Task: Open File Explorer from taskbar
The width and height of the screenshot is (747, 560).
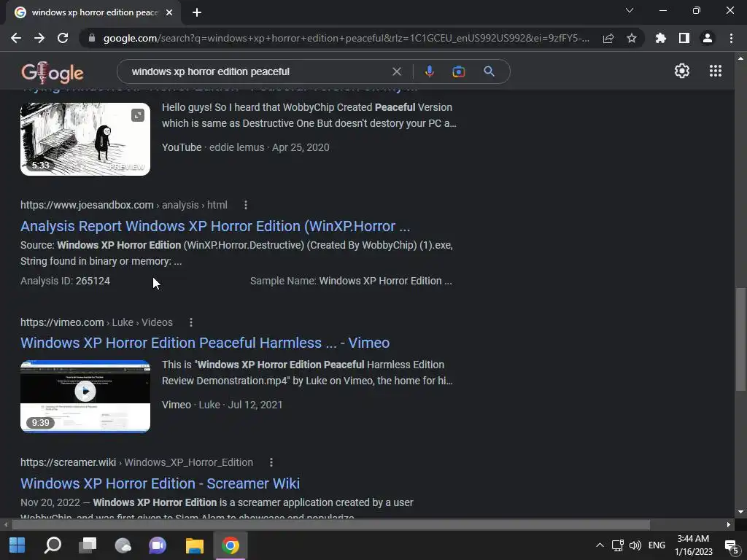Action: pyautogui.click(x=194, y=545)
